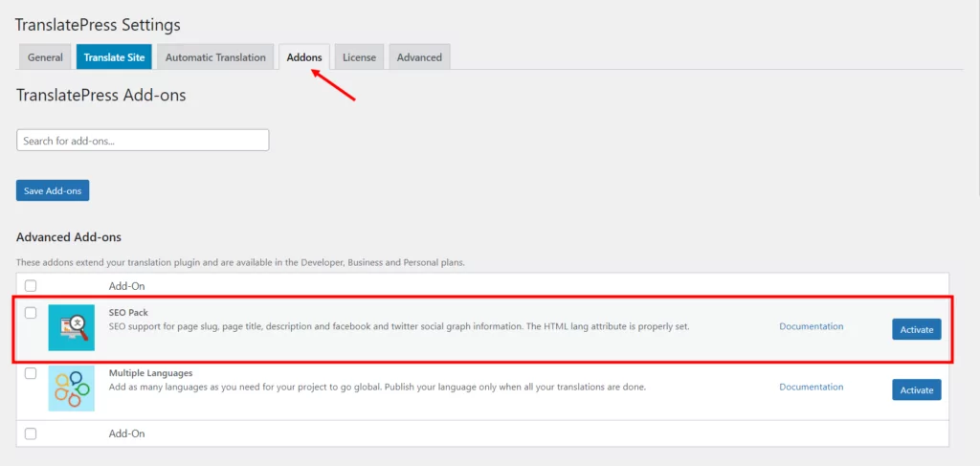The image size is (980, 466).
Task: Click the SEO Pack add-on icon
Action: point(72,327)
